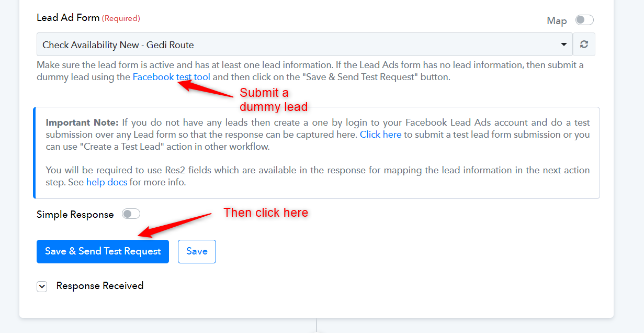644x333 pixels.
Task: Click the Simple Response label text
Action: [75, 214]
